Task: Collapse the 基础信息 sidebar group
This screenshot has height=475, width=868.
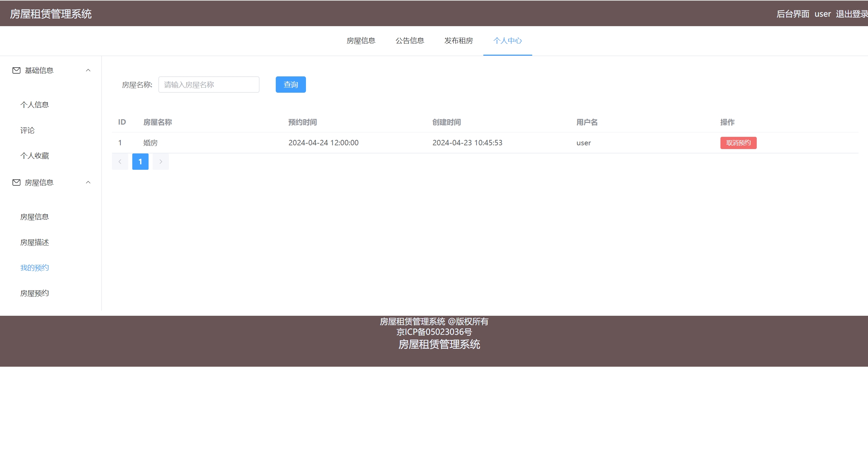Action: pyautogui.click(x=88, y=70)
